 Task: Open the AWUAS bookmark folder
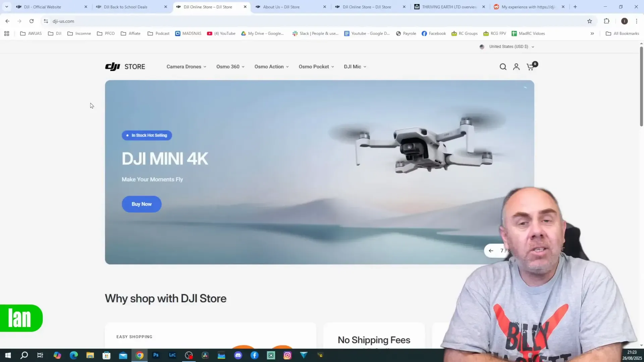click(31, 34)
